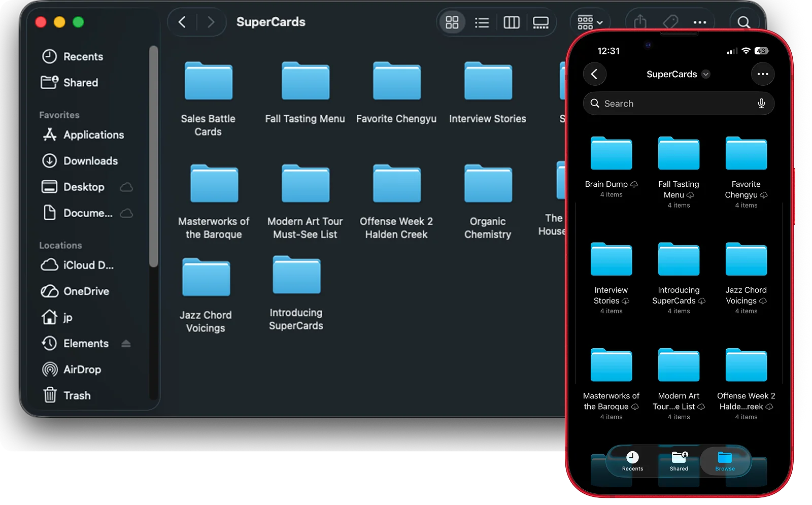Select Introducing SuperCards folder in Finder
812x505 pixels.
point(296,293)
